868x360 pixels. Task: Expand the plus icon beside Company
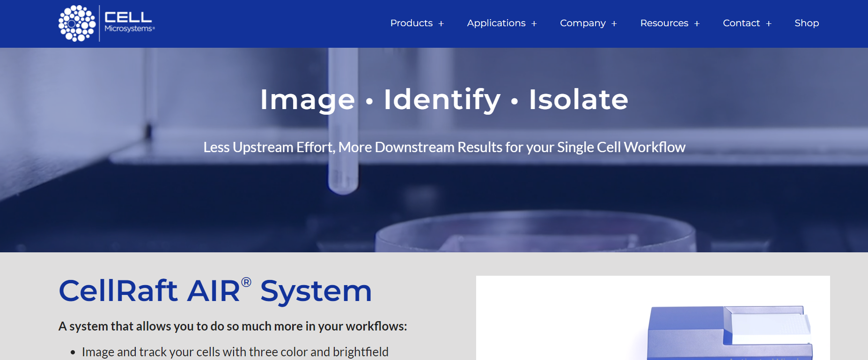pos(614,24)
